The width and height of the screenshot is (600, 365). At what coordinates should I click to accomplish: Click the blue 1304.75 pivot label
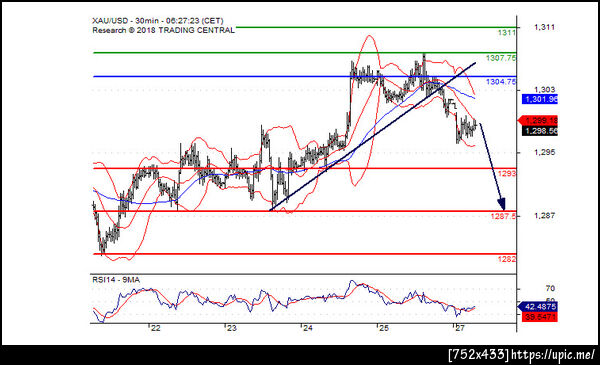coord(501,82)
